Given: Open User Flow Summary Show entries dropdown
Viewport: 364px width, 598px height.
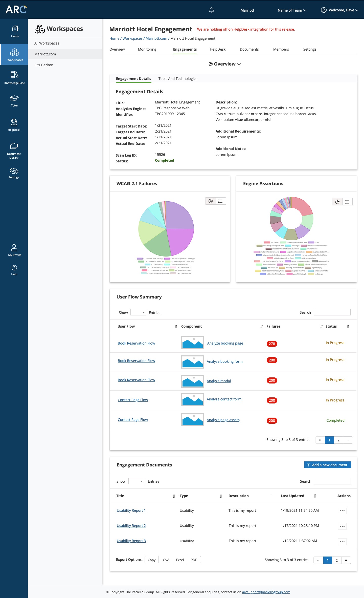Looking at the screenshot, I should coord(138,312).
